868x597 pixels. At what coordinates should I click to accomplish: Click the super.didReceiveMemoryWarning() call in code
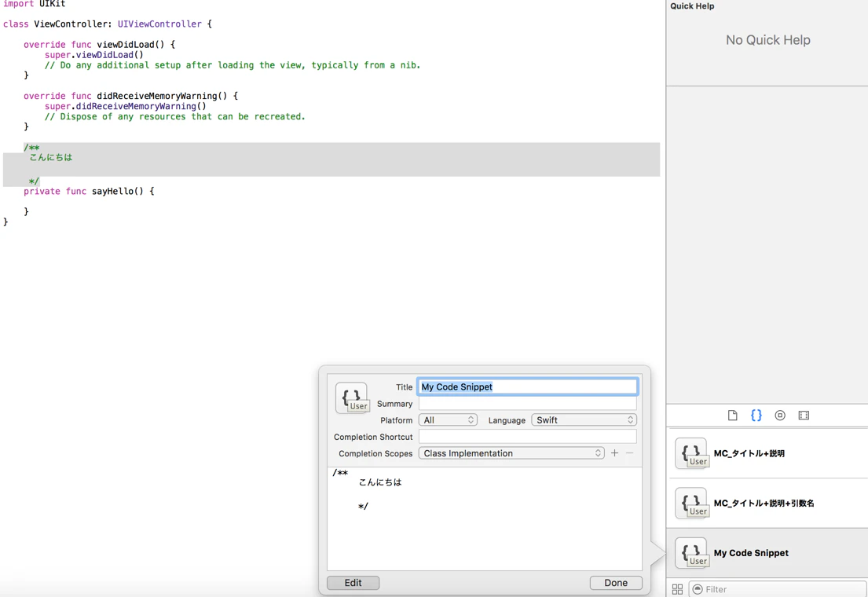(x=126, y=106)
